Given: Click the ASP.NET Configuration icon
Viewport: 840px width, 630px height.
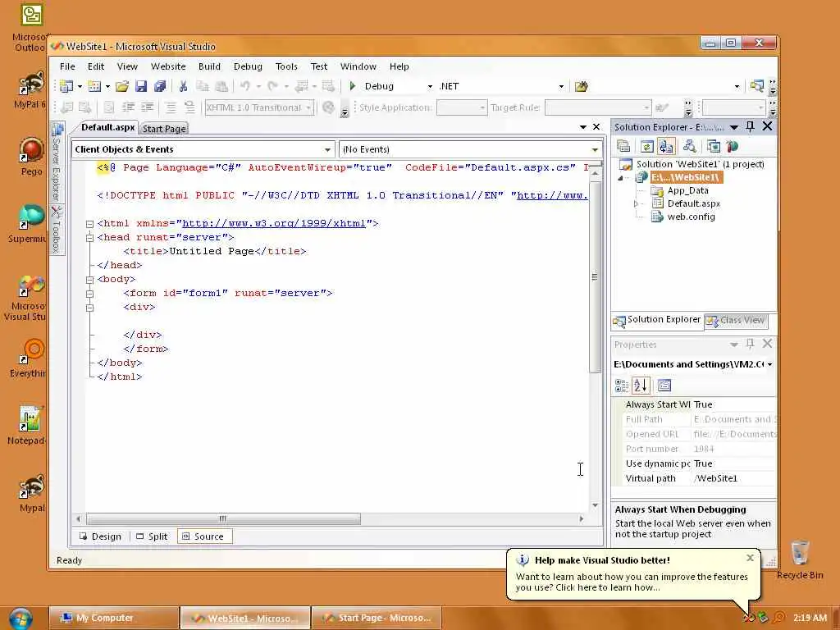Looking at the screenshot, I should 733,146.
